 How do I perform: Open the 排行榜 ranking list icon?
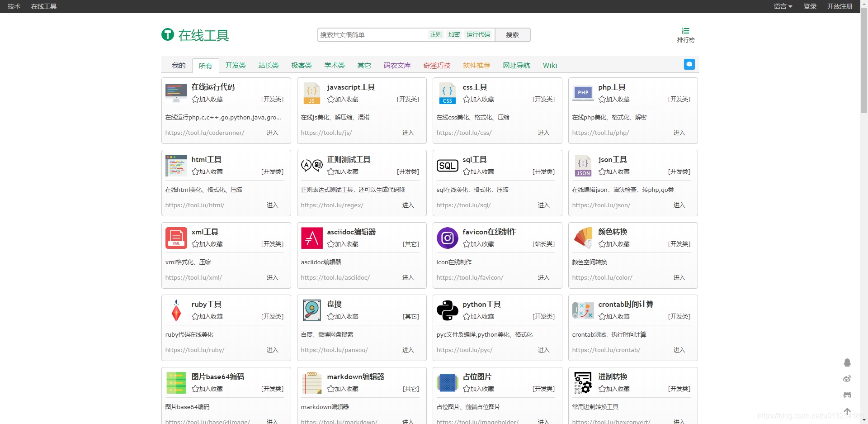click(x=686, y=31)
